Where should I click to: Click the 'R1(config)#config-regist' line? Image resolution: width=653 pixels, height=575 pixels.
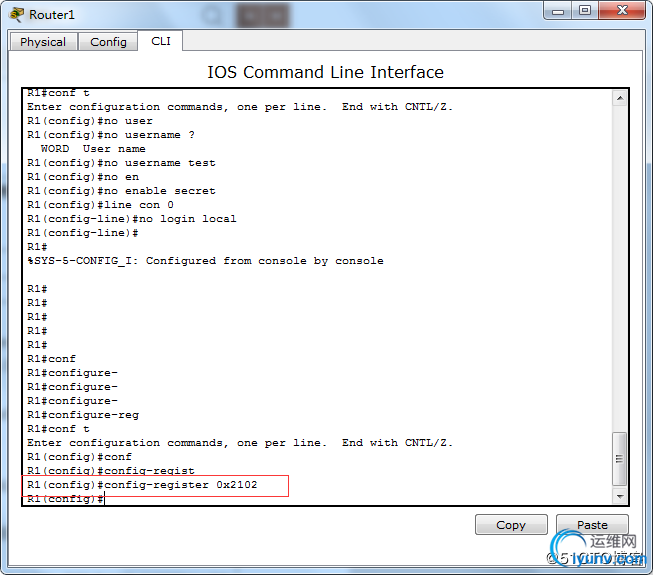111,471
